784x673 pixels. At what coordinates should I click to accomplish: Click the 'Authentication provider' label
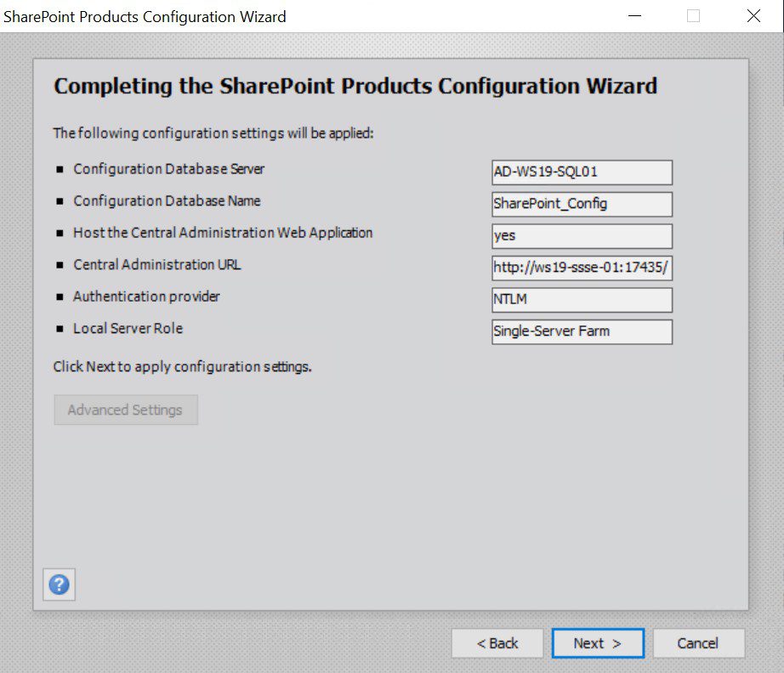point(146,297)
